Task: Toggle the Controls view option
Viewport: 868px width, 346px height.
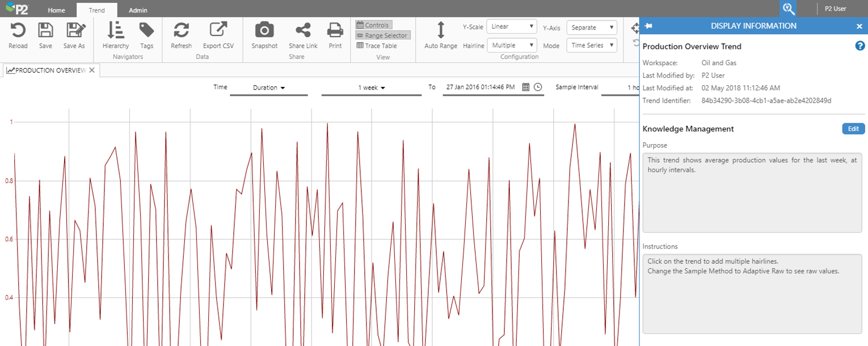Action: pos(373,25)
